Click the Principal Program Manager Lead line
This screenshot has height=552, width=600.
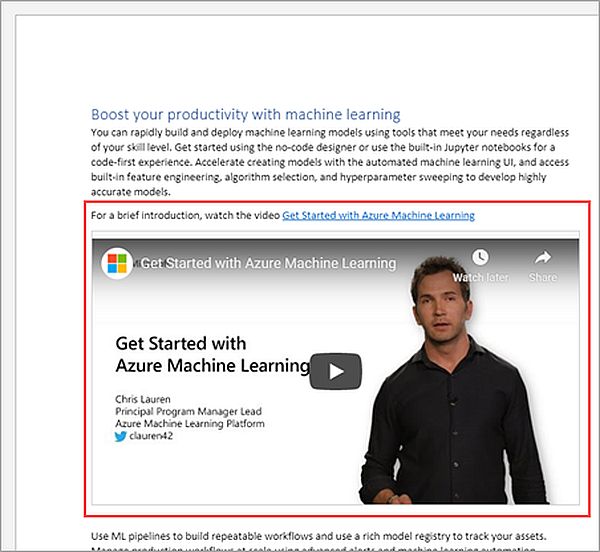pyautogui.click(x=188, y=411)
